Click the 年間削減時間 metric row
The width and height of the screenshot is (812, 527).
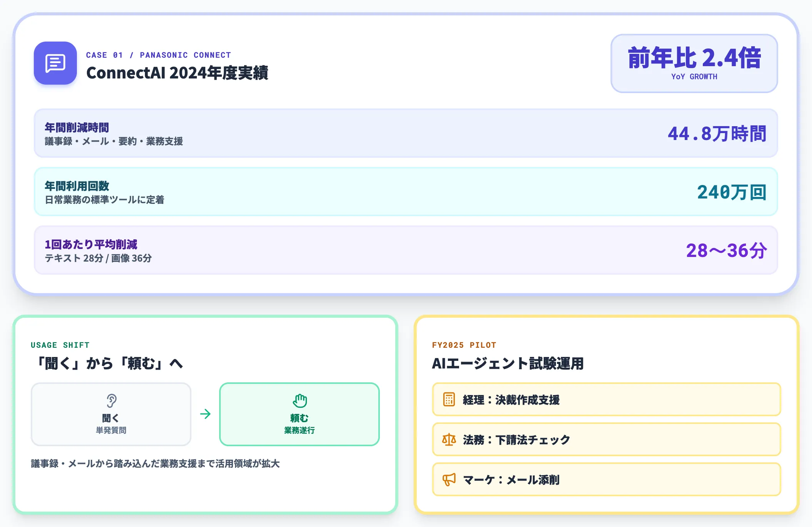coord(406,133)
